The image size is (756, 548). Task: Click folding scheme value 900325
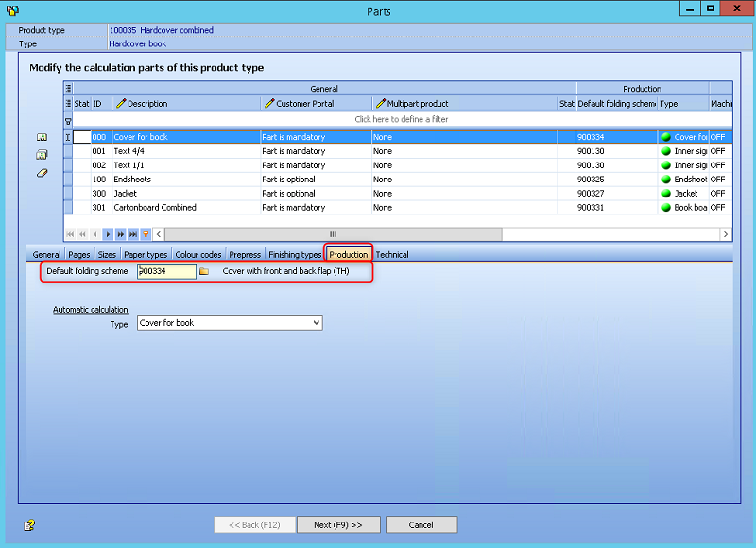pyautogui.click(x=591, y=180)
